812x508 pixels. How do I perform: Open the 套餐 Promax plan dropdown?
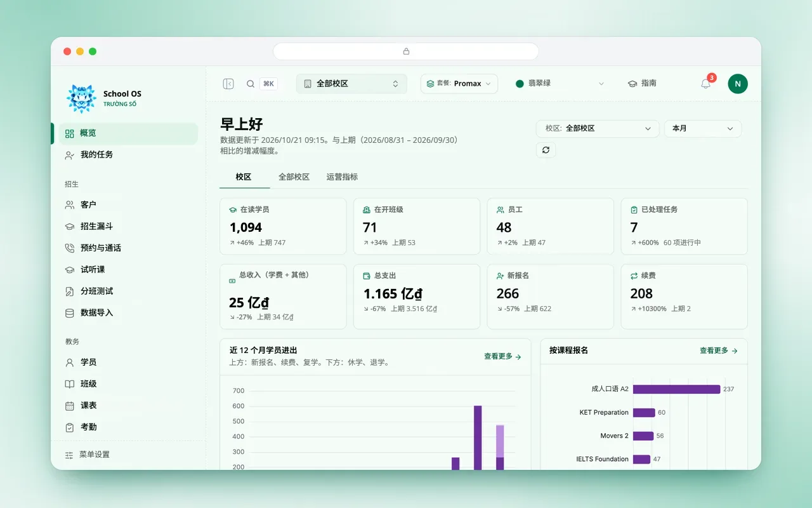point(459,84)
